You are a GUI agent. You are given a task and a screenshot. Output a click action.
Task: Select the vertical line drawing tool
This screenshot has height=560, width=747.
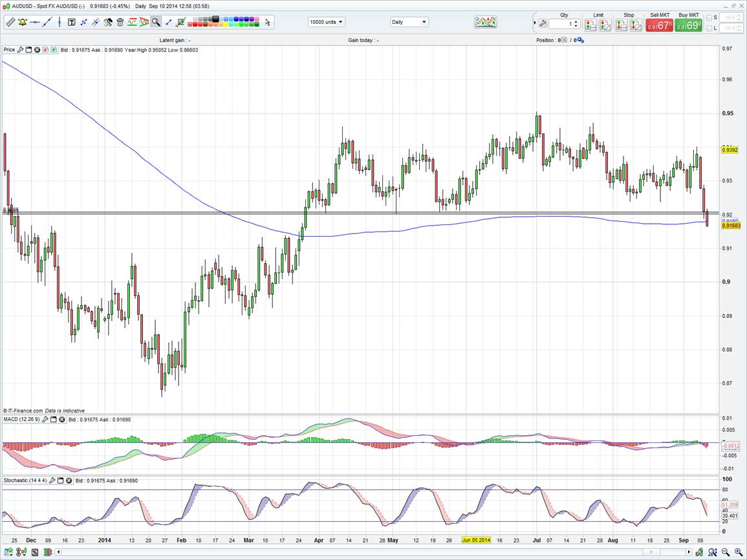tap(59, 22)
